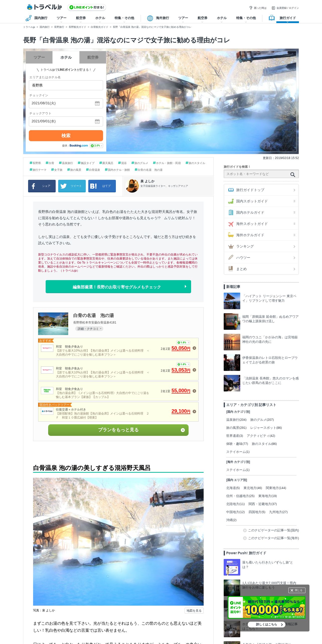Click the login door icon
Screen dimensions: 322x644
[273, 8]
